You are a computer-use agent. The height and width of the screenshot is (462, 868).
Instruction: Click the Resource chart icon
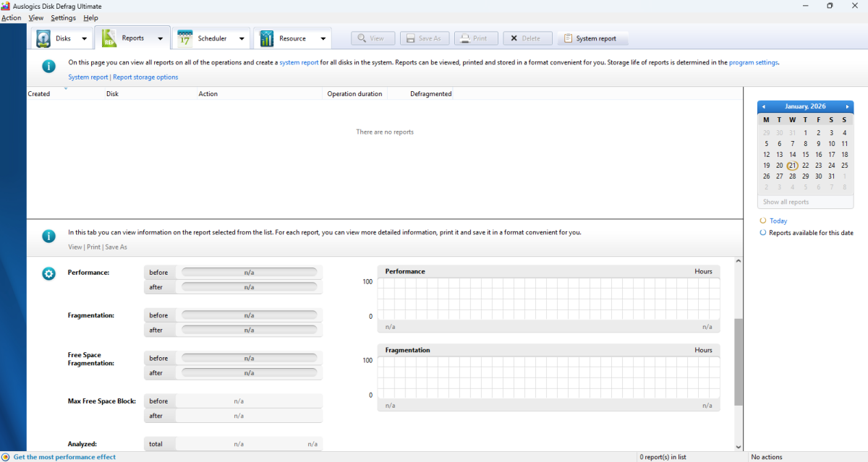coord(267,38)
